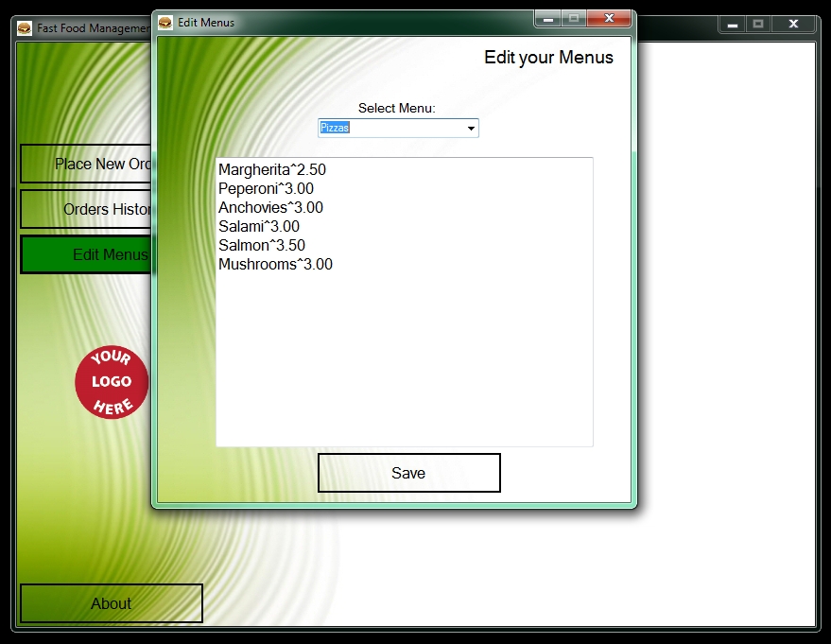
Task: Click the Your Logo Here badge
Action: 112,382
